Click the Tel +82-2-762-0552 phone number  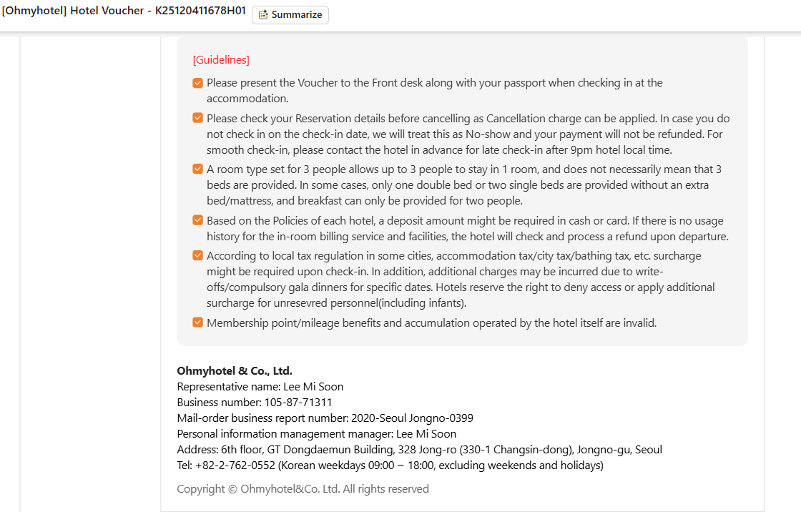click(x=236, y=465)
